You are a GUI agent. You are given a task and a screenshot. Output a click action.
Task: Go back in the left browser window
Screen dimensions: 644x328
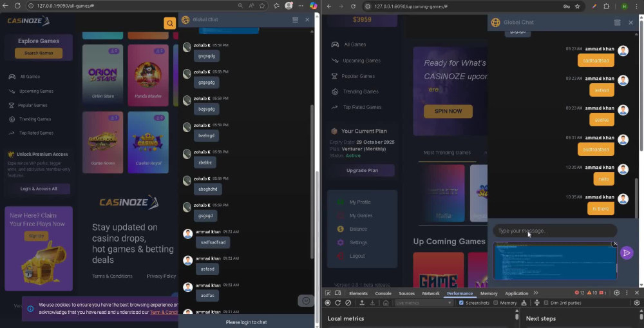click(5, 6)
